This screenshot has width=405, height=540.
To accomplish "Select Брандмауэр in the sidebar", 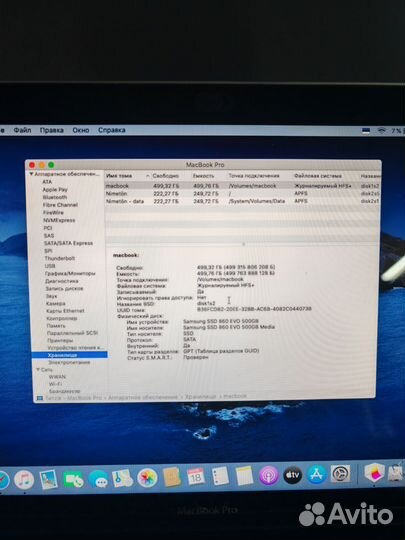I will click(64, 391).
